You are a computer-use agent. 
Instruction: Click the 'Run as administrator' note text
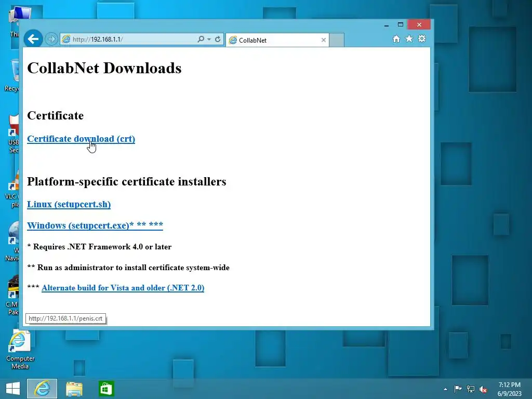coord(134,268)
